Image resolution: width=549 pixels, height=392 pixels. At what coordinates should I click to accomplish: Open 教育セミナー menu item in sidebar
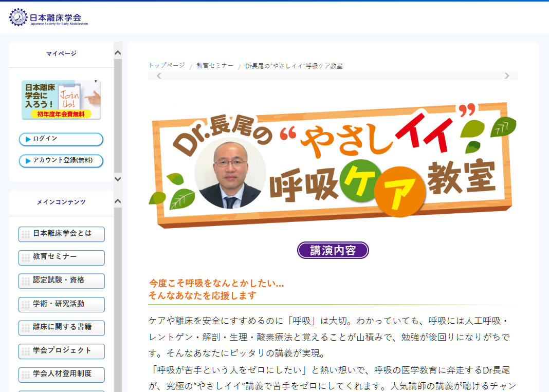(62, 257)
